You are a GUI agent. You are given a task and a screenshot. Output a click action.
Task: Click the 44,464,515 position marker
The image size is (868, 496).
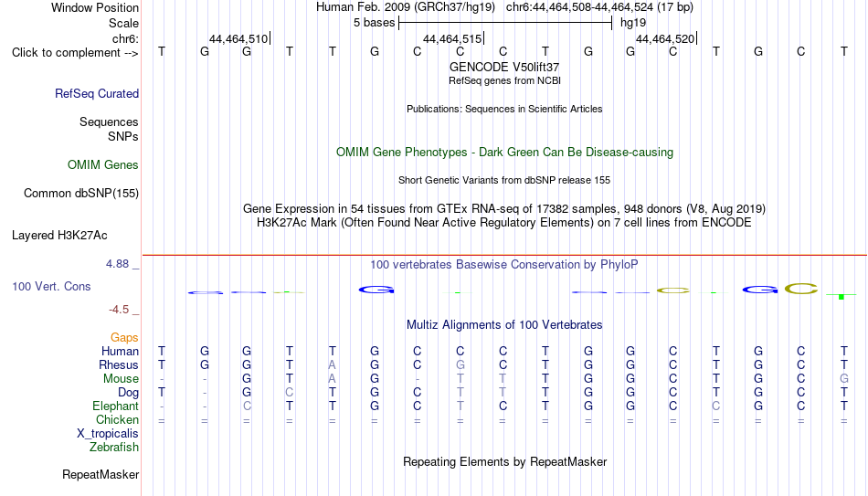pyautogui.click(x=452, y=38)
